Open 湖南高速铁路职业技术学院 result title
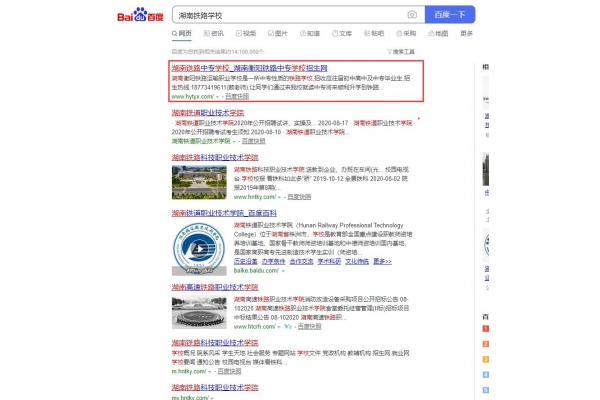 click(215, 287)
